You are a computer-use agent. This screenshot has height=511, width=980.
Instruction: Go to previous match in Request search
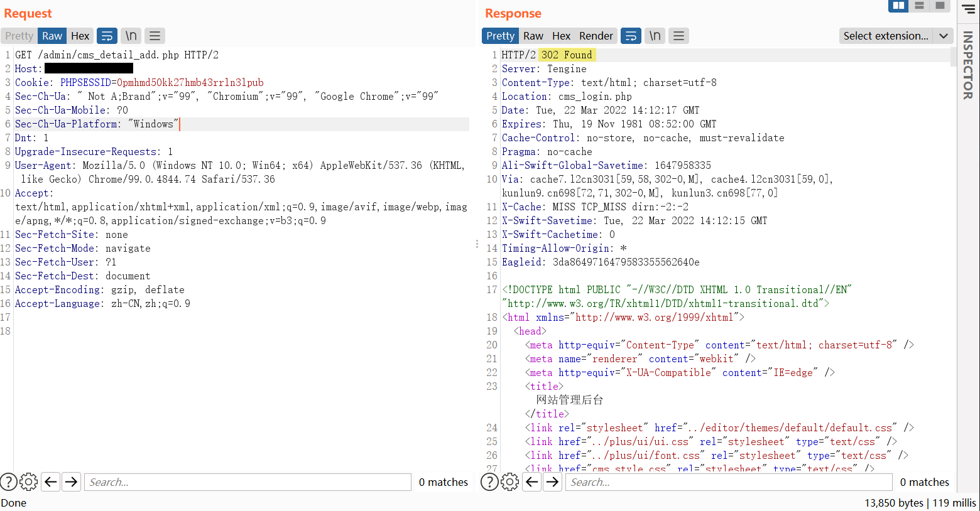[51, 481]
